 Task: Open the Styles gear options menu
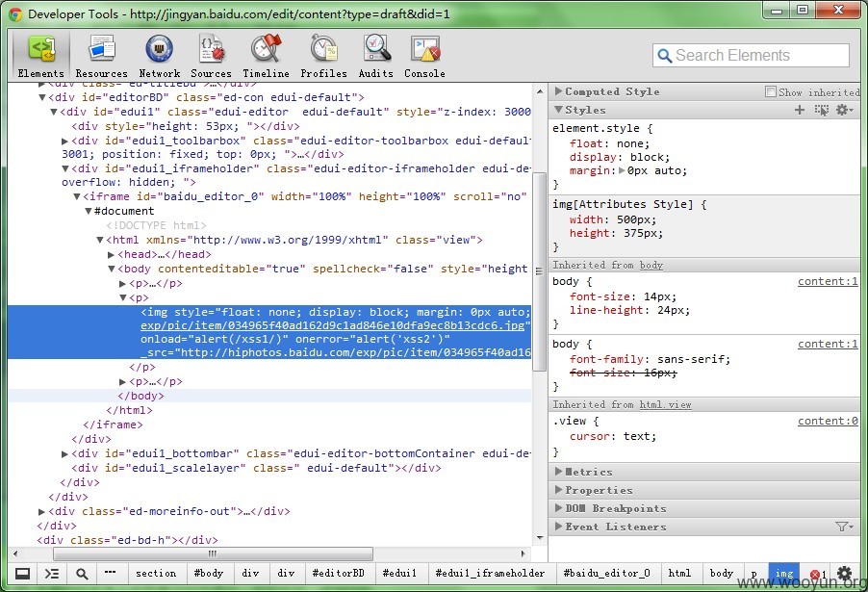tap(844, 110)
